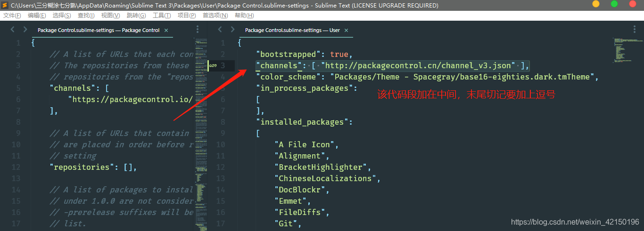Click line number 12 in left pane gutter
This screenshot has height=231, width=644.
(x=16, y=167)
